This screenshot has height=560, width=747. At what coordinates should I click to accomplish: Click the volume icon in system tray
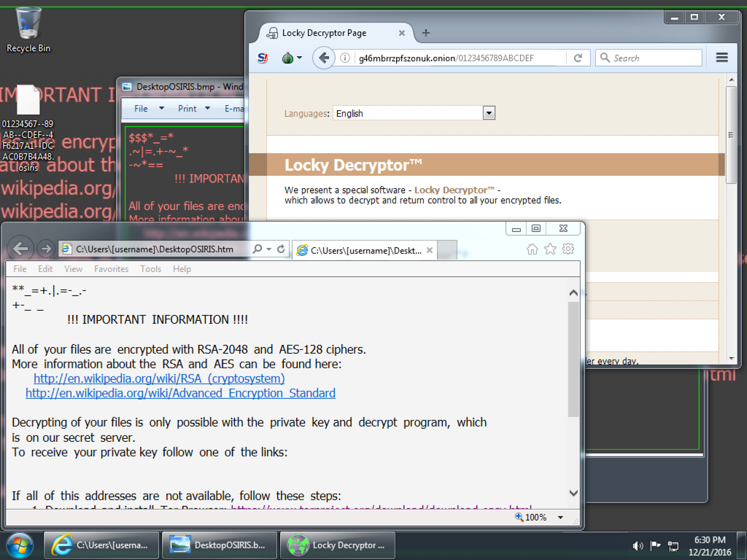point(638,545)
